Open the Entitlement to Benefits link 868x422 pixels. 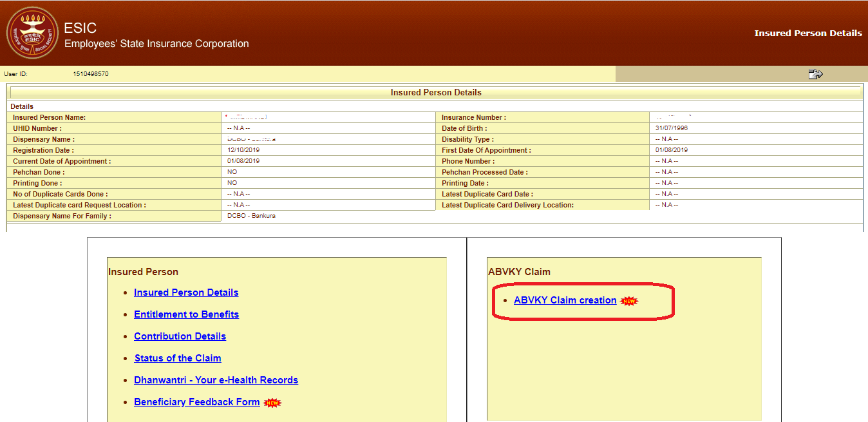coord(186,314)
